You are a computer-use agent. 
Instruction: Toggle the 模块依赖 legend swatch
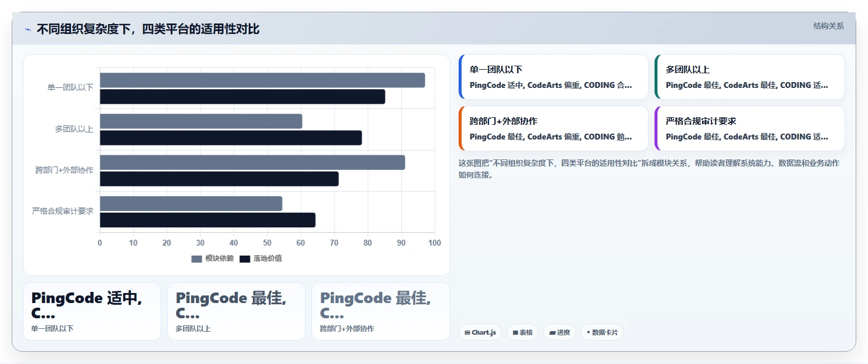(196, 258)
